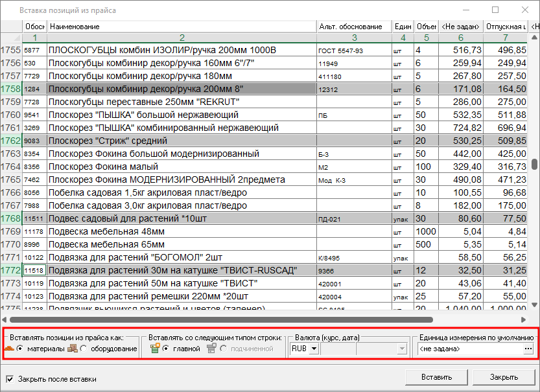Click the vertical scrollbar thumb

pos(534,165)
